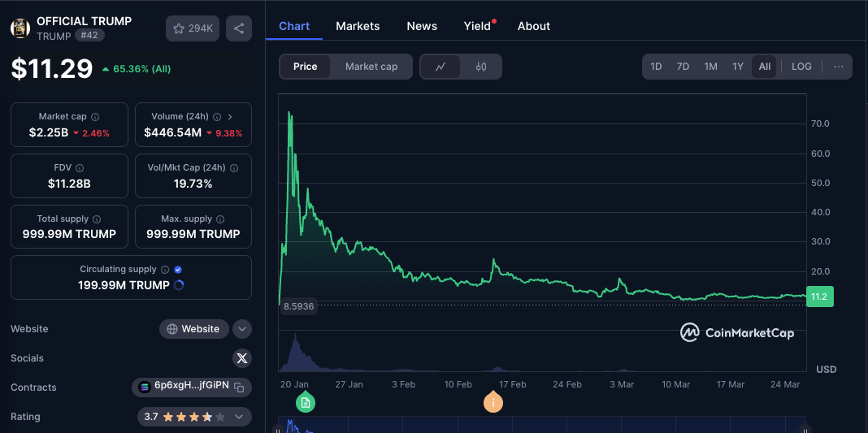This screenshot has height=433, width=868.
Task: Click the verified blue badge by Circulating supply
Action: click(178, 270)
